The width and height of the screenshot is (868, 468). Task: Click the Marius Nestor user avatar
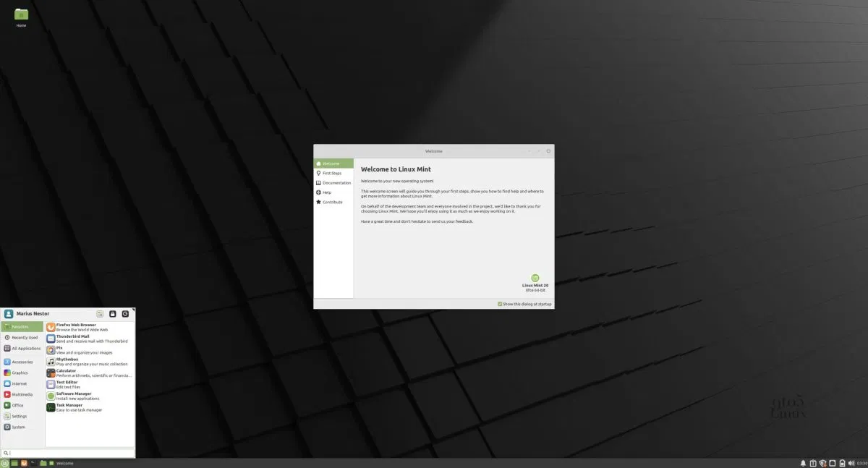[x=9, y=314]
